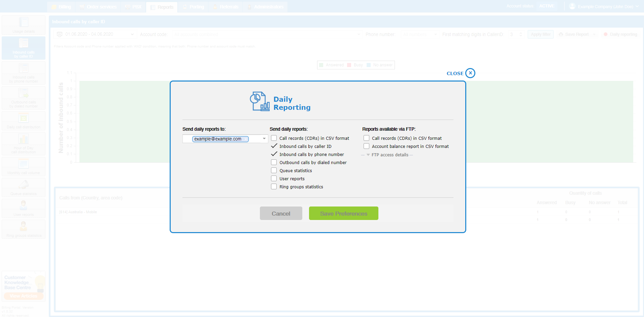Expand FTP access details section

[387, 155]
